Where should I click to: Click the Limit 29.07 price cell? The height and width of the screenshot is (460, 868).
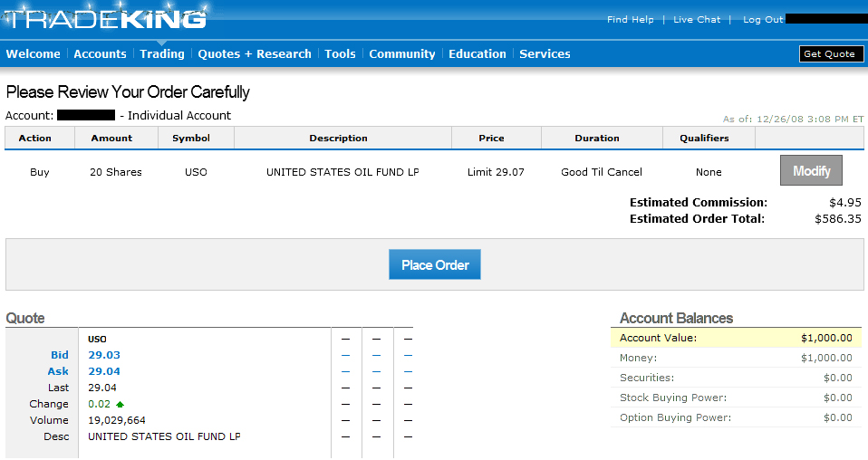point(496,172)
